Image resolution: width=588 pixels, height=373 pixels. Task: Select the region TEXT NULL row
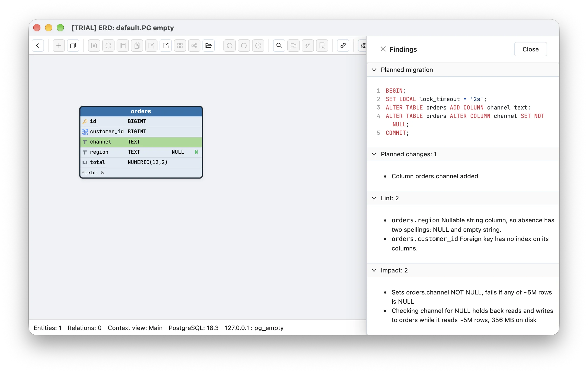point(141,152)
